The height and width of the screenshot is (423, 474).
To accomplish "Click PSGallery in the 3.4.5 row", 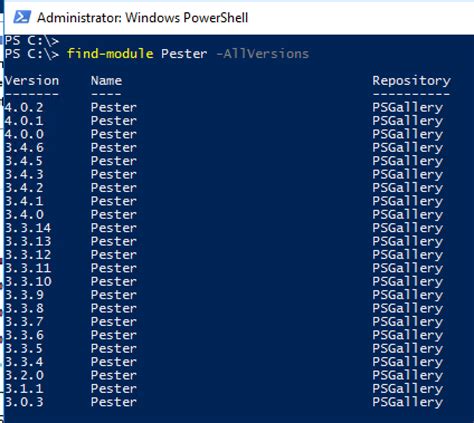I will click(408, 161).
